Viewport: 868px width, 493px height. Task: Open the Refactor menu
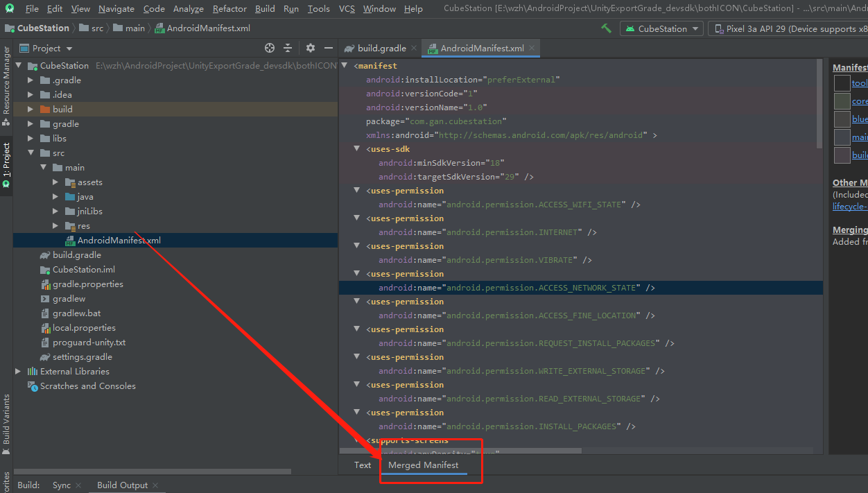click(229, 9)
